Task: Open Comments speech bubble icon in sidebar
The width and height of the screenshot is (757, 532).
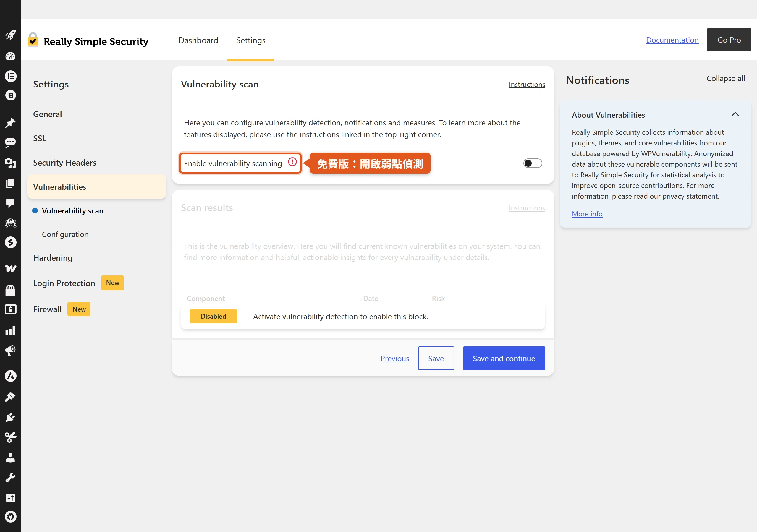Action: (x=11, y=203)
